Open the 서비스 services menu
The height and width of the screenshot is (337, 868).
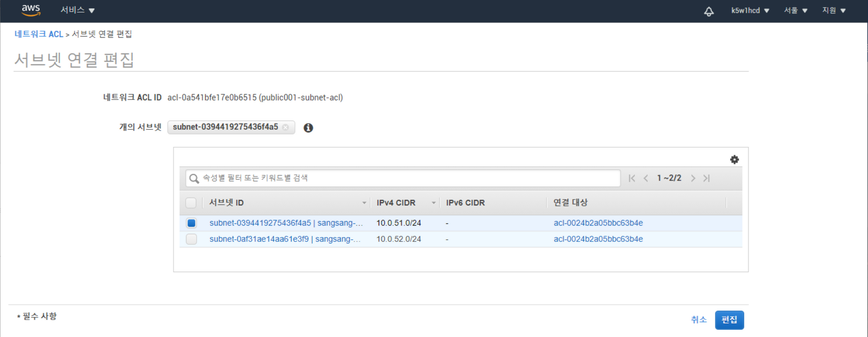(77, 10)
